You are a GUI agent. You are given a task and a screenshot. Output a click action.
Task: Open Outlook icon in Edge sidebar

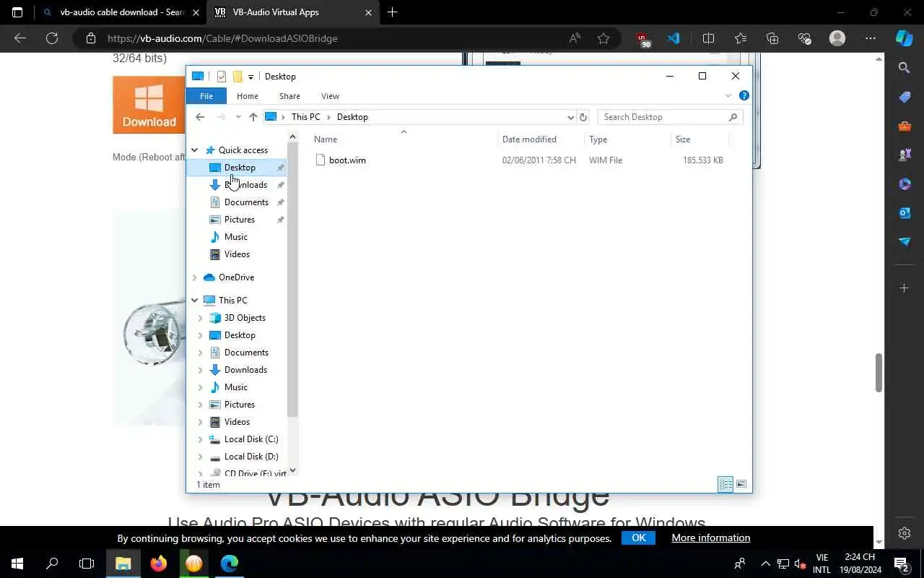click(x=905, y=212)
